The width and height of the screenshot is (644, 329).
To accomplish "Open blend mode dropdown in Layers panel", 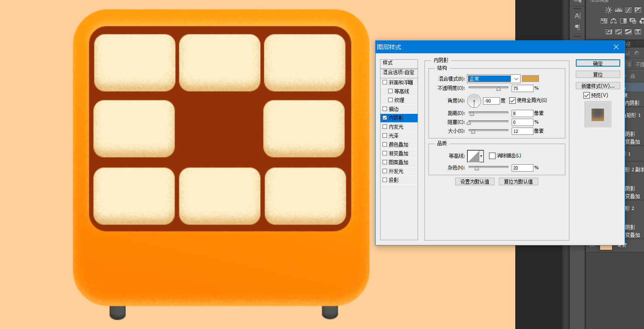I will point(629,65).
